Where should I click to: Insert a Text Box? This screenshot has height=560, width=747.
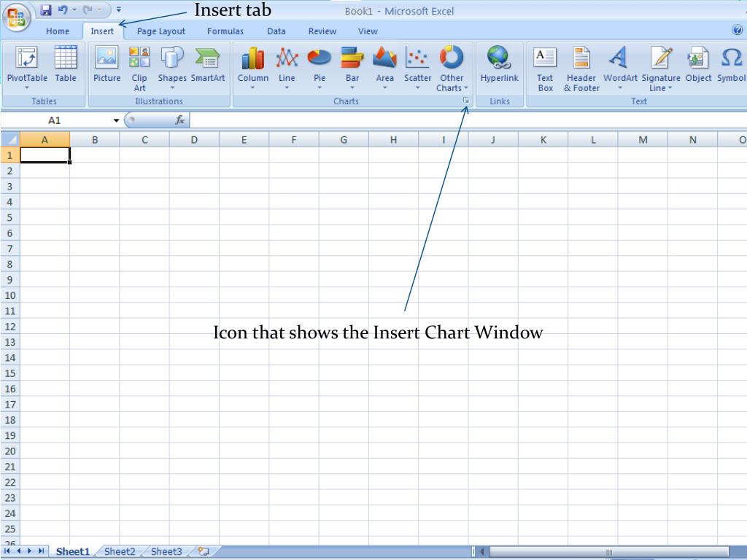[545, 69]
